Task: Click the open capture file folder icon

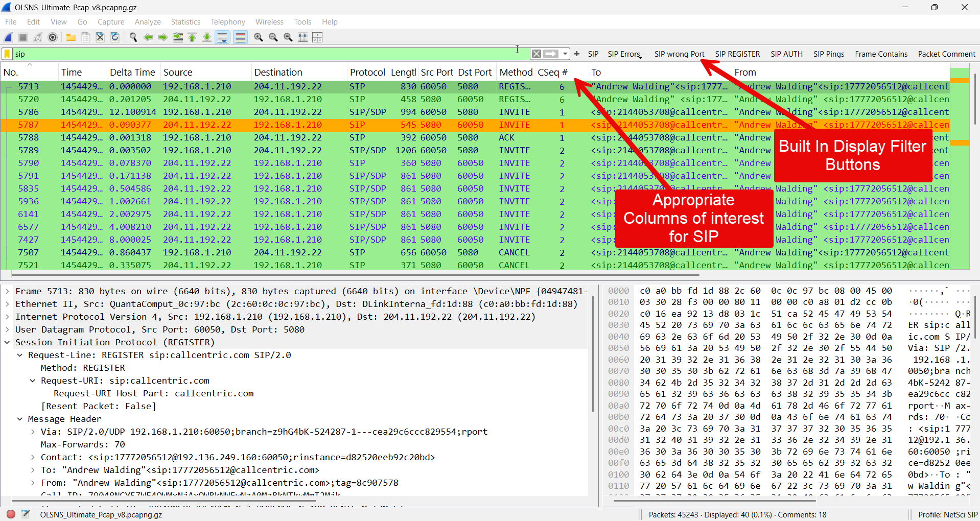Action: [x=71, y=37]
